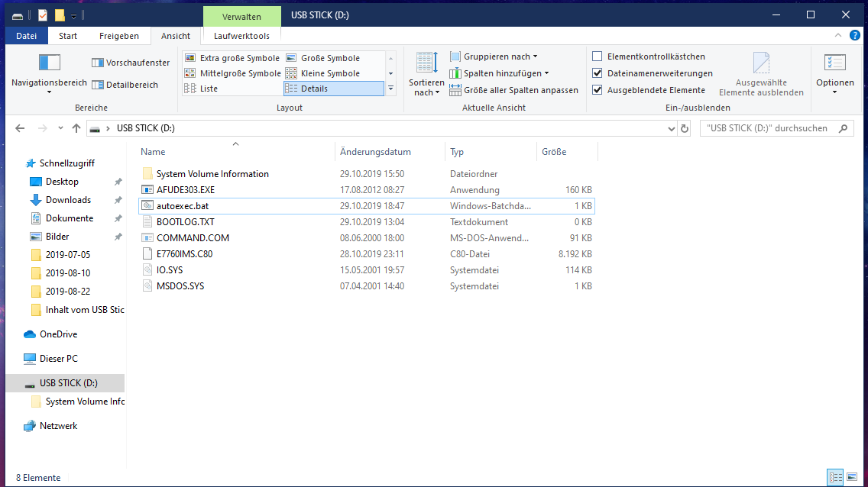Image resolution: width=868 pixels, height=487 pixels.
Task: Switch to details view in status bar
Action: point(835,477)
